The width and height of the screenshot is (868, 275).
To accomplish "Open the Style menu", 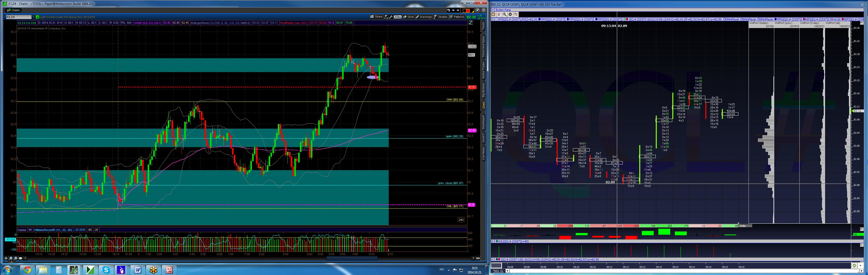I will point(408,17).
